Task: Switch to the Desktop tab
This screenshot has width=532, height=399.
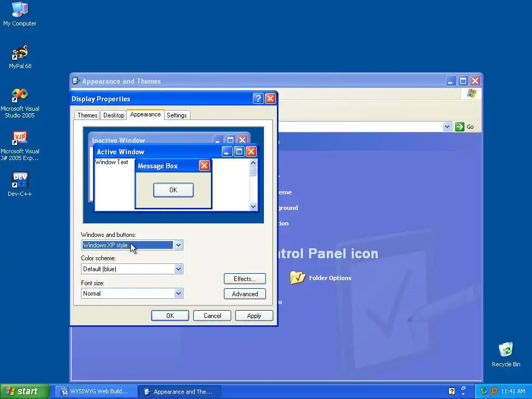Action: click(114, 115)
